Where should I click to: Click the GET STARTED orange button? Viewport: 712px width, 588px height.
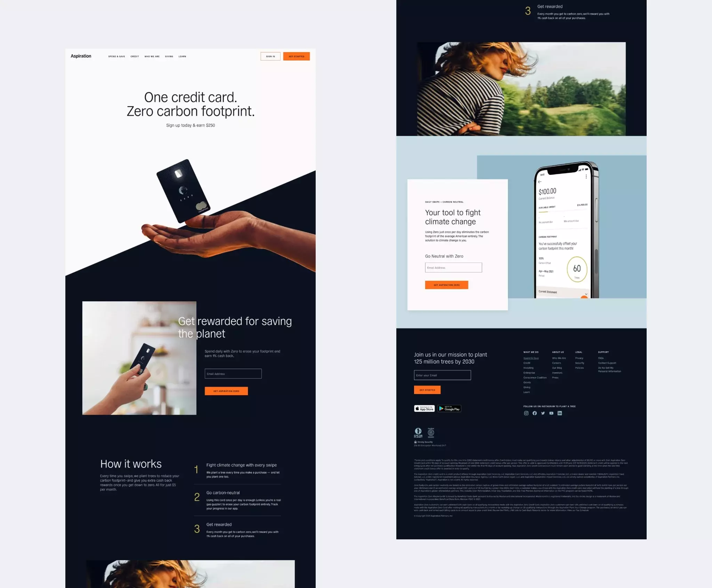[x=296, y=56]
